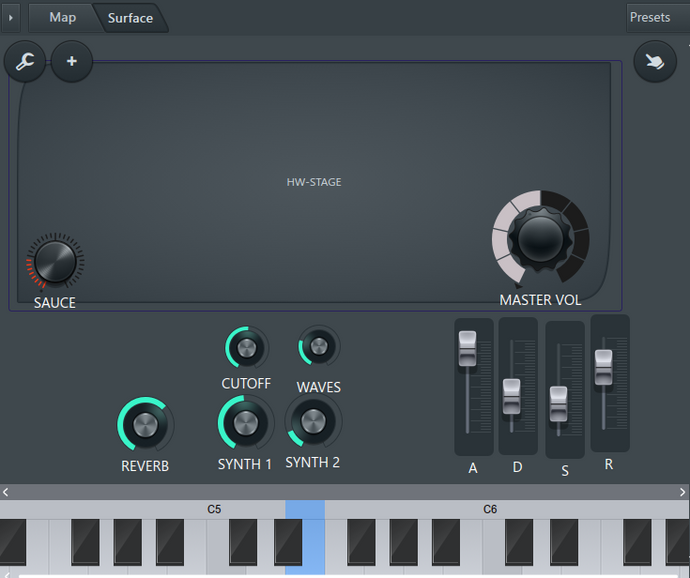
Task: Click the A attack fader handle
Action: tap(467, 349)
